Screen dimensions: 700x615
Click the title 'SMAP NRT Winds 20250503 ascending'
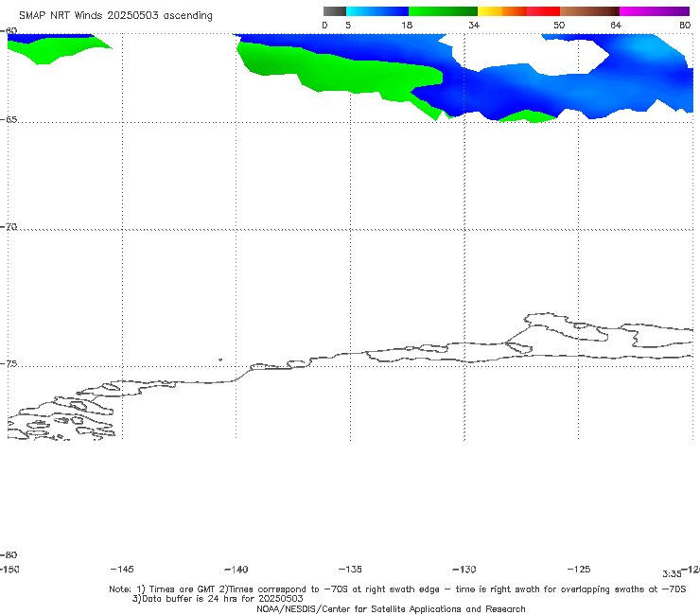[x=115, y=15]
